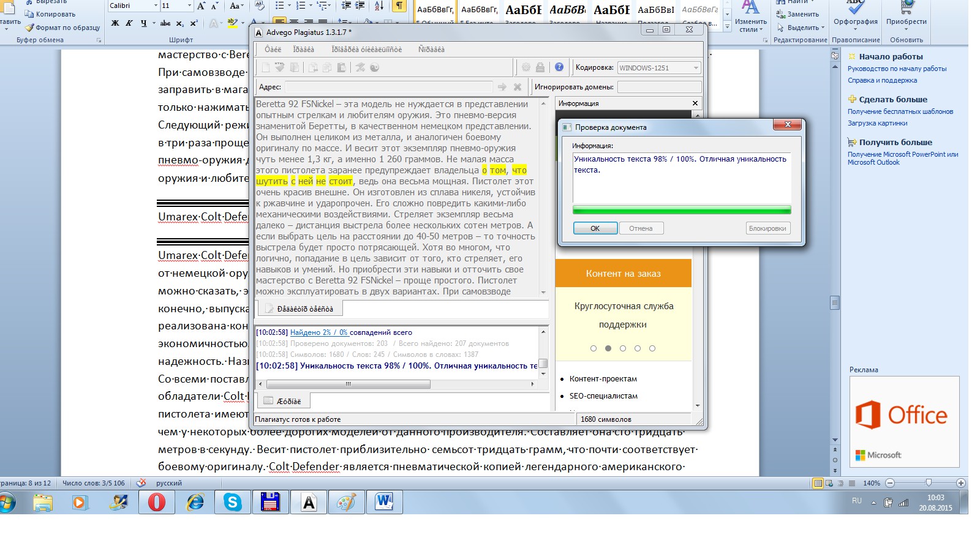980x551 pixels.
Task: Confirm the check dialog with OK
Action: (595, 228)
